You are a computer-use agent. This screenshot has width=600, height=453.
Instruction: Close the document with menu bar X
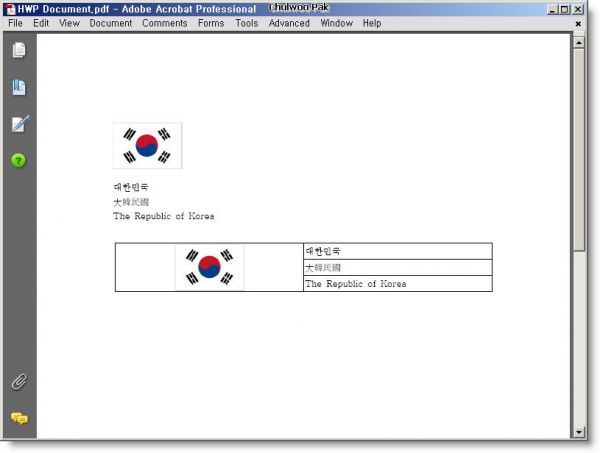tap(578, 24)
